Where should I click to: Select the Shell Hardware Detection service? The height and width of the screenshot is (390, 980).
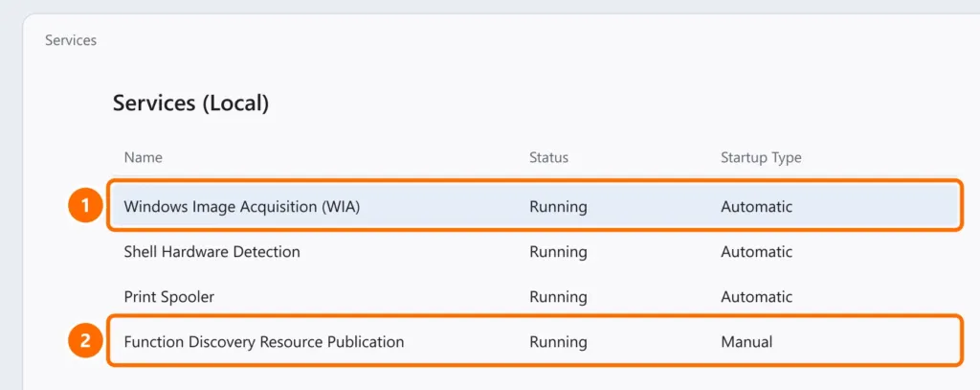212,252
